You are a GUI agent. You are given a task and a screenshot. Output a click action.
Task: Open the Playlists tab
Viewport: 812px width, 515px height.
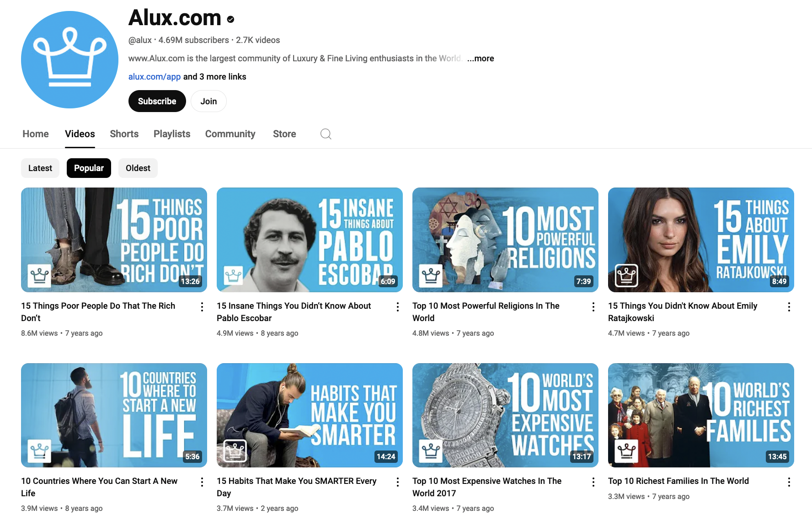pos(172,134)
